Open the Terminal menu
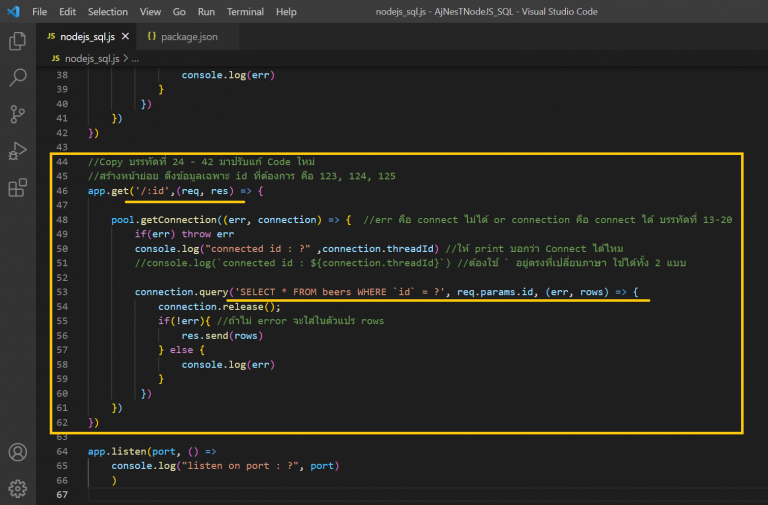The width and height of the screenshot is (768, 505). pyautogui.click(x=244, y=12)
